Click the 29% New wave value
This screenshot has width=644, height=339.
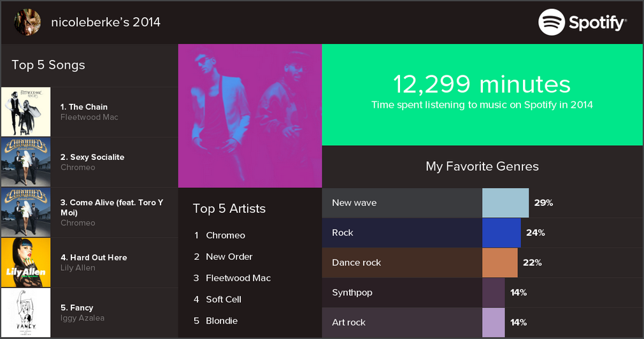[543, 203]
